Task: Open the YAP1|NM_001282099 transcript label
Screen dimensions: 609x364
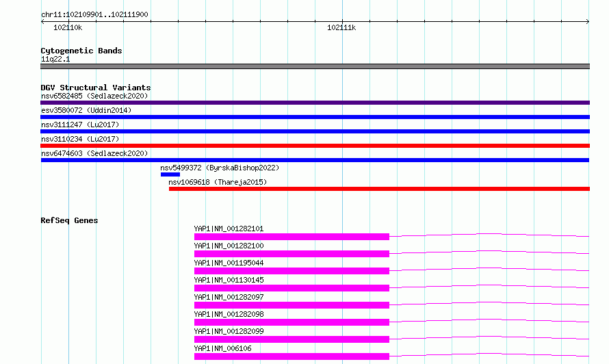Action: (x=229, y=331)
